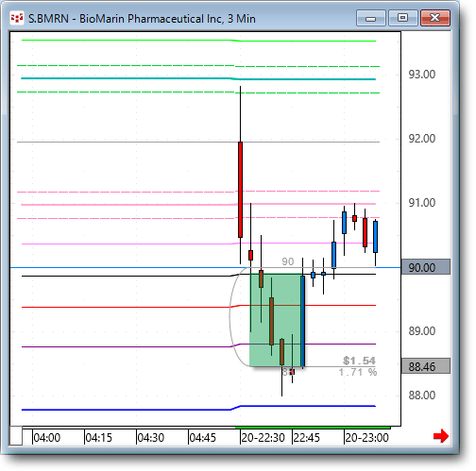Click the green session bar above time axis
Viewport: 476px width, 471px height.
(313, 428)
